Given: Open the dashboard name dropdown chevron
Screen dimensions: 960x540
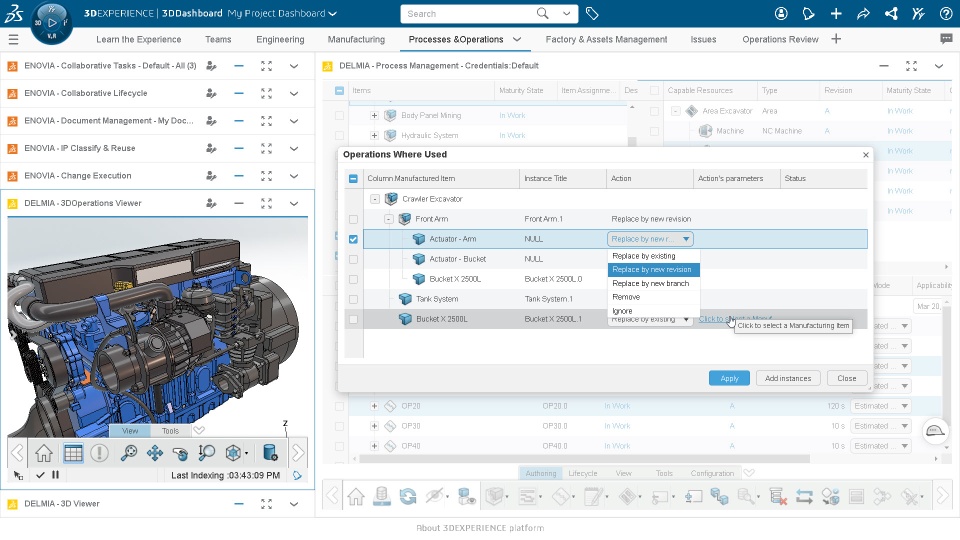Looking at the screenshot, I should 332,13.
